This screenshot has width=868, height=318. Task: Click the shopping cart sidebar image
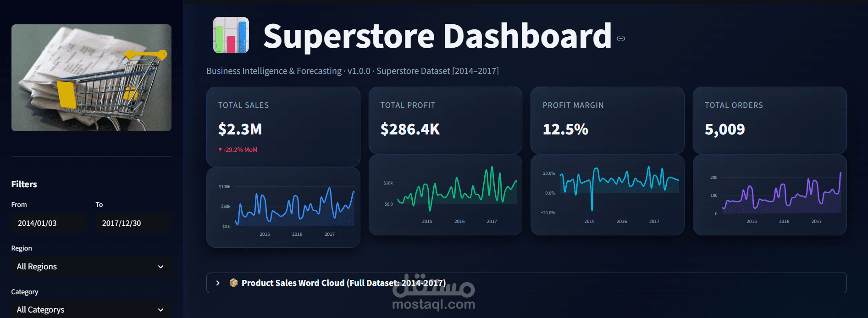pyautogui.click(x=91, y=78)
